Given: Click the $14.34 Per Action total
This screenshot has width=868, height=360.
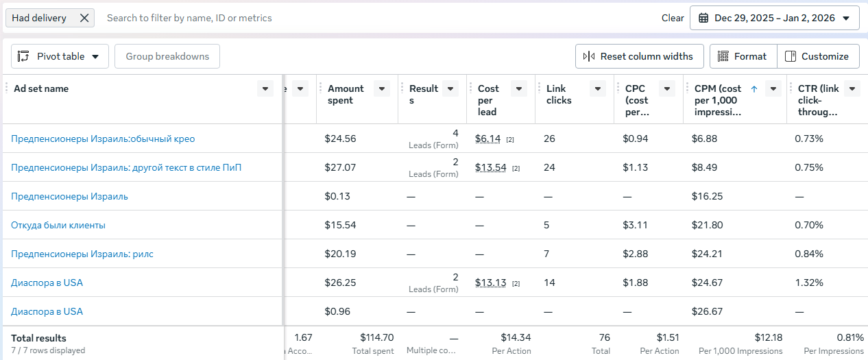Looking at the screenshot, I should [x=516, y=337].
